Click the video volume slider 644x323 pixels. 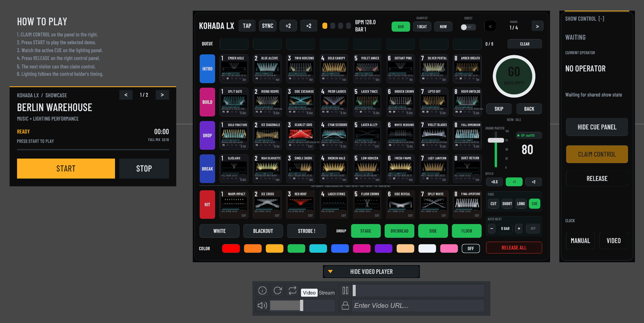pyautogui.click(x=302, y=305)
